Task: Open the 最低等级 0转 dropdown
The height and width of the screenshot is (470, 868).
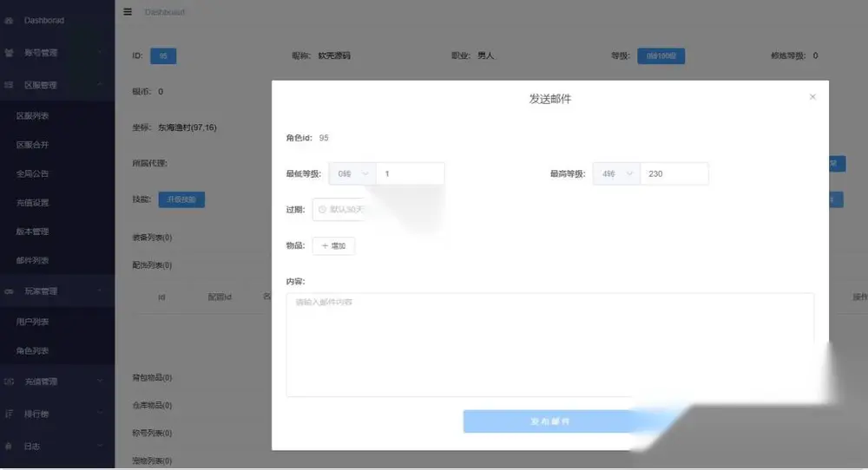Action: tap(352, 173)
